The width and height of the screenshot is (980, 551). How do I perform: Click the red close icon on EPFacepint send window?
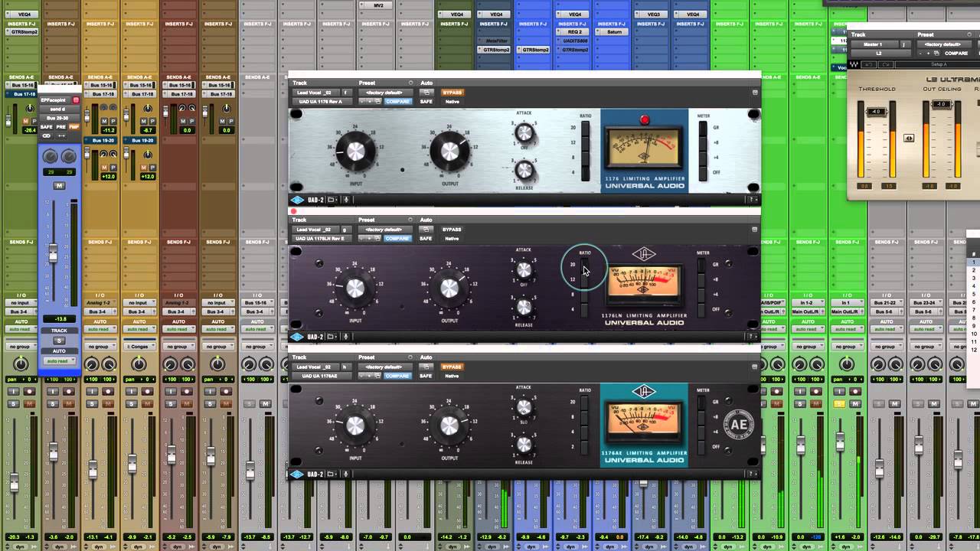pos(76,100)
